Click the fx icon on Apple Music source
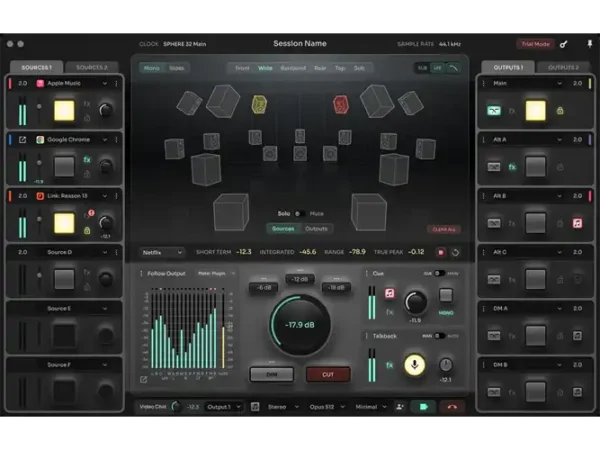Image resolution: width=600 pixels, height=450 pixels. tap(87, 104)
